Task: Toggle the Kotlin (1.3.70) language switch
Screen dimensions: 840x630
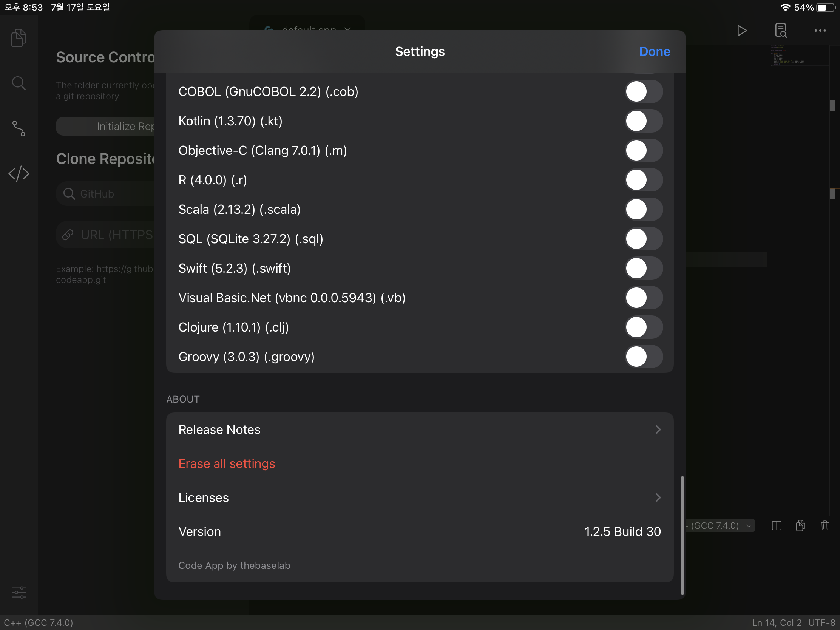Action: (x=644, y=121)
